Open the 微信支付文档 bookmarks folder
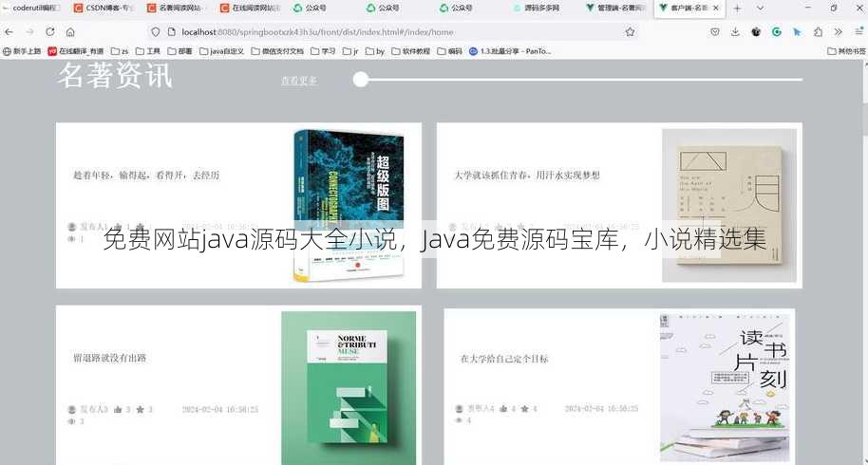 [x=277, y=51]
